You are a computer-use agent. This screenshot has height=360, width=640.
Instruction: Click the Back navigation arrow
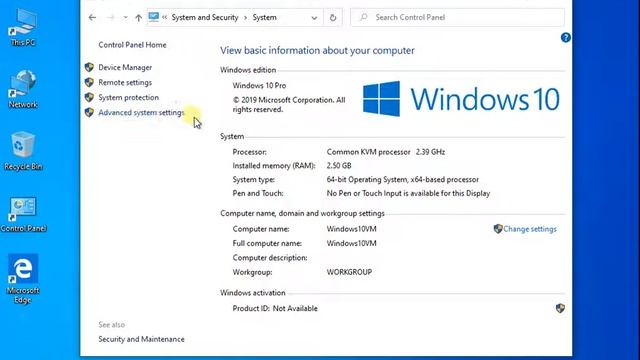coord(92,18)
